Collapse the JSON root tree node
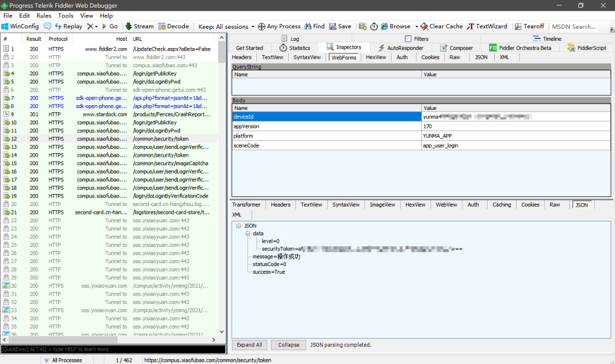This screenshot has height=364, width=615. (238, 226)
